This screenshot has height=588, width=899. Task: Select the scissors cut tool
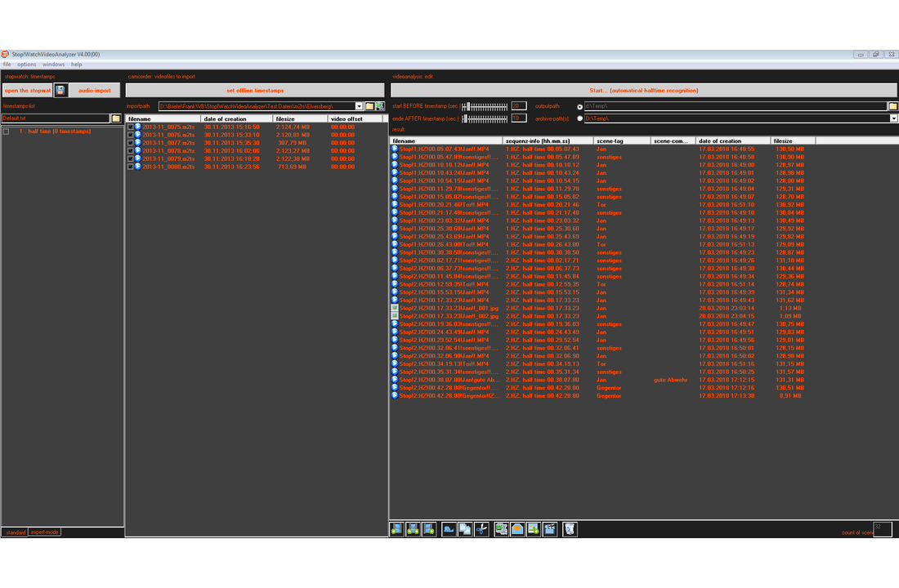pos(481,529)
